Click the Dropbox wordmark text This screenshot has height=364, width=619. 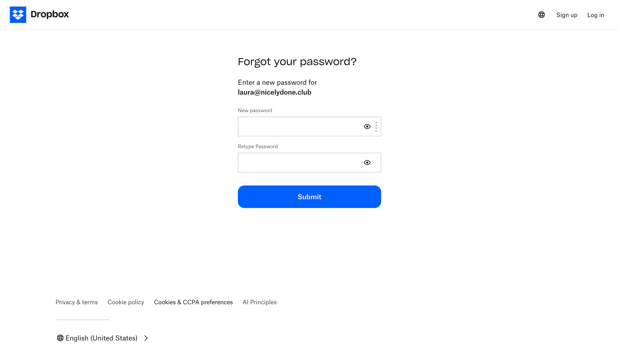pyautogui.click(x=50, y=14)
